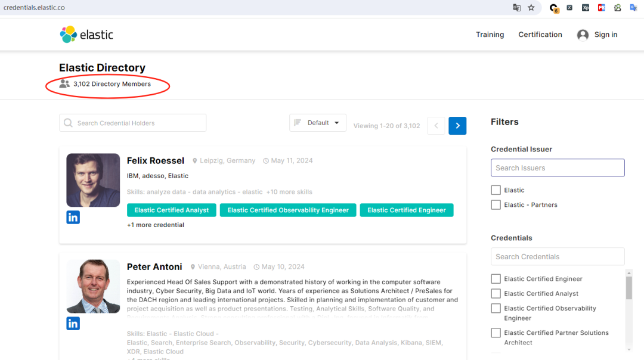644x360 pixels.
Task: Click scroll-down arrow of credentials list
Action: coord(629,350)
